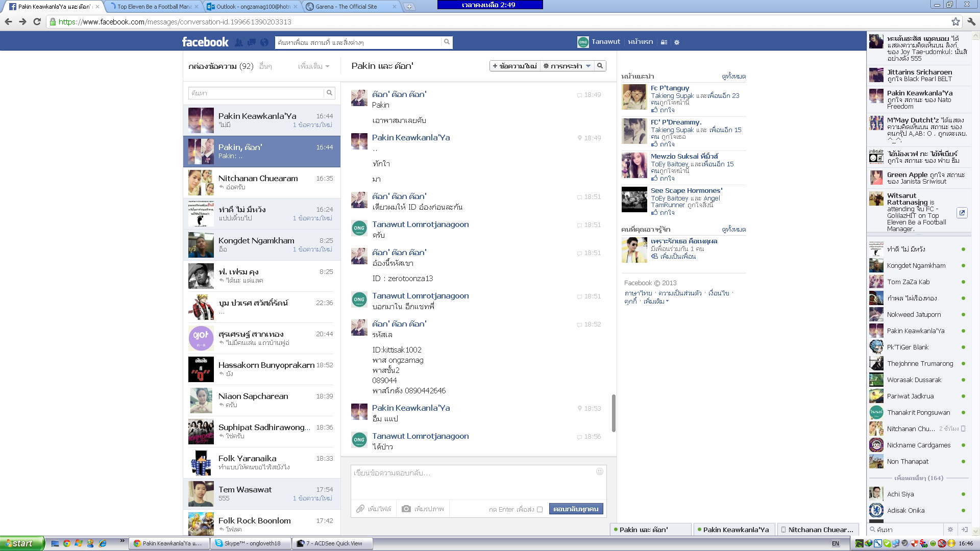Click the new message button
This screenshot has height=551, width=980.
[x=514, y=66]
